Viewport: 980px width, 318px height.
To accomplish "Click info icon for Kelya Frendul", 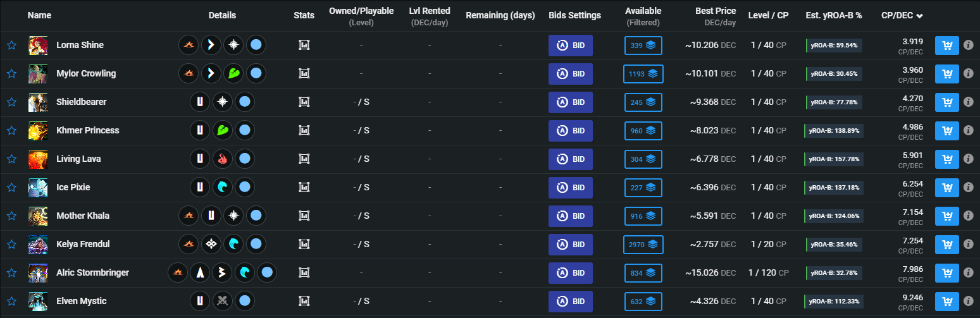I will [x=968, y=245].
